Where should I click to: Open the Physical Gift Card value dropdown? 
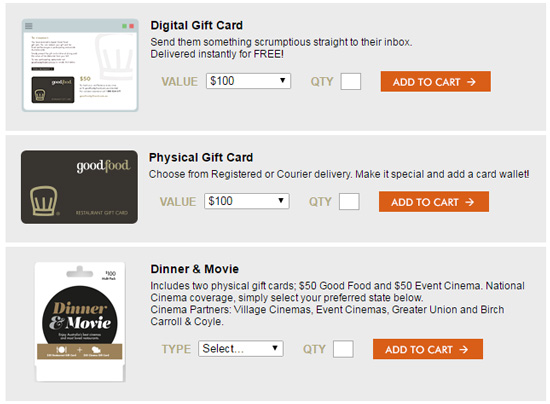pos(247,201)
